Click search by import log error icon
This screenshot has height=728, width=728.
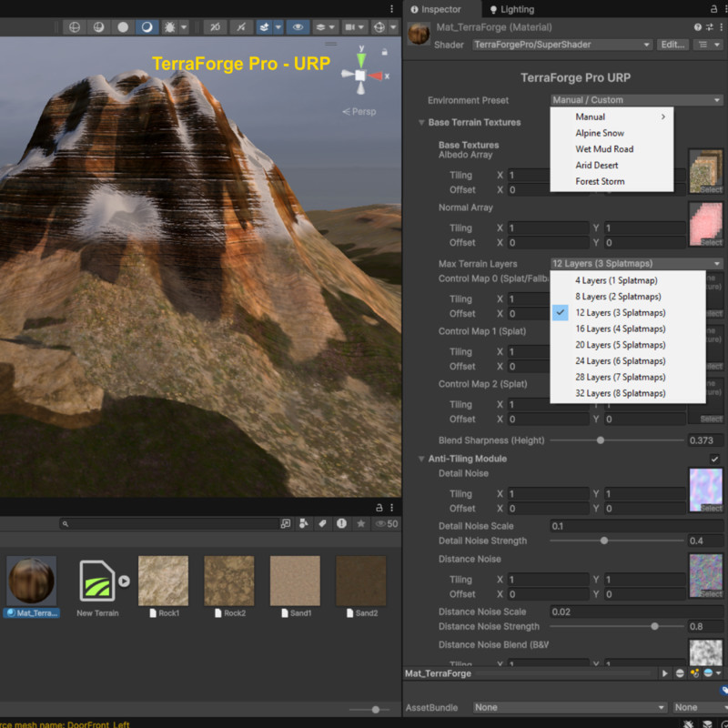point(342,524)
